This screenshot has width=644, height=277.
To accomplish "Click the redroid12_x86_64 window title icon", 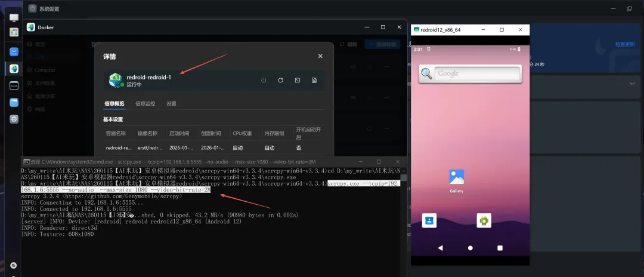I will (x=416, y=30).
